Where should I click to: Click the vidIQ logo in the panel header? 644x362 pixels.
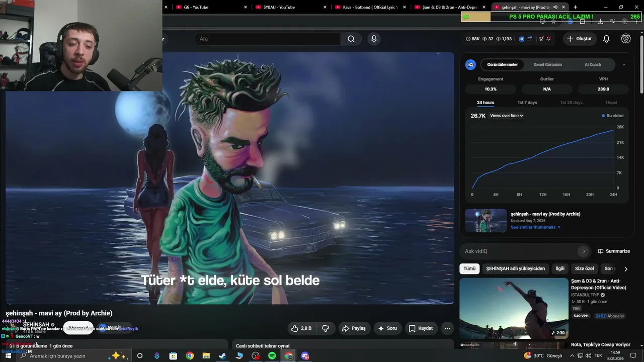[471, 64]
